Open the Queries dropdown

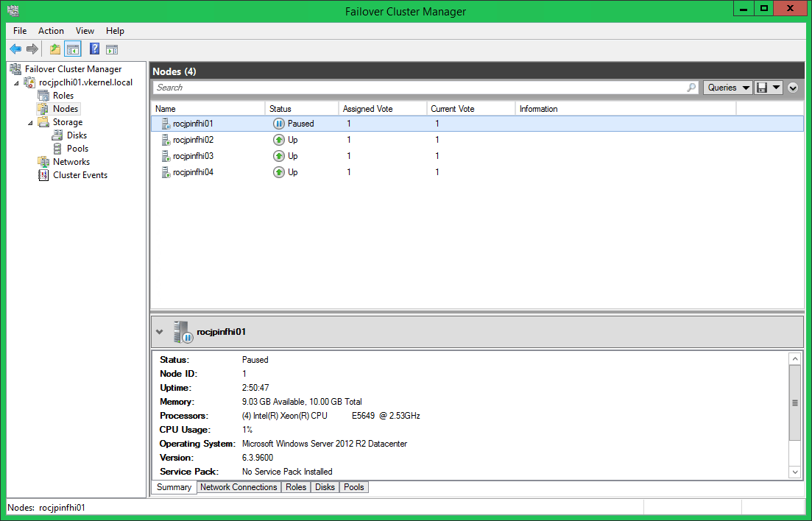(727, 88)
